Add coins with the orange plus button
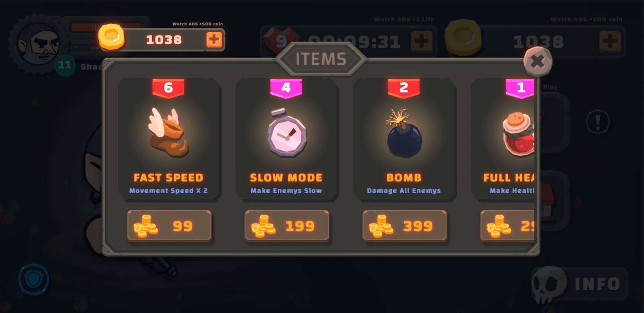 click(x=214, y=40)
